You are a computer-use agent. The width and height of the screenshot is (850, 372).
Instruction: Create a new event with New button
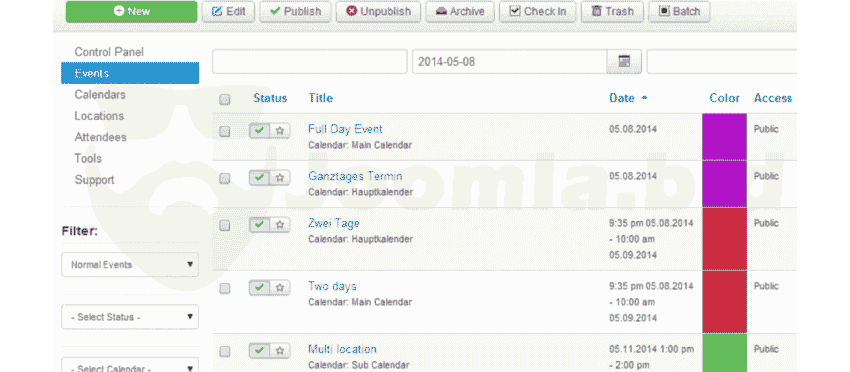(x=131, y=11)
